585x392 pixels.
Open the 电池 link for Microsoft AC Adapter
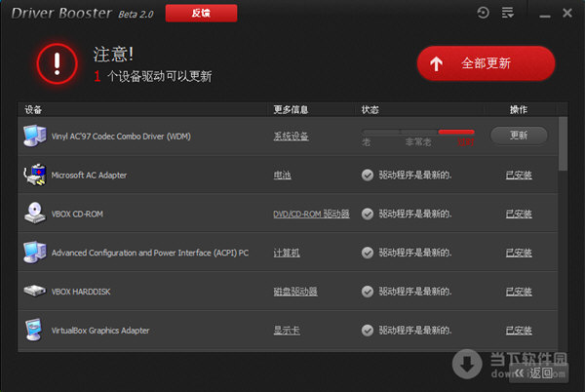(282, 175)
